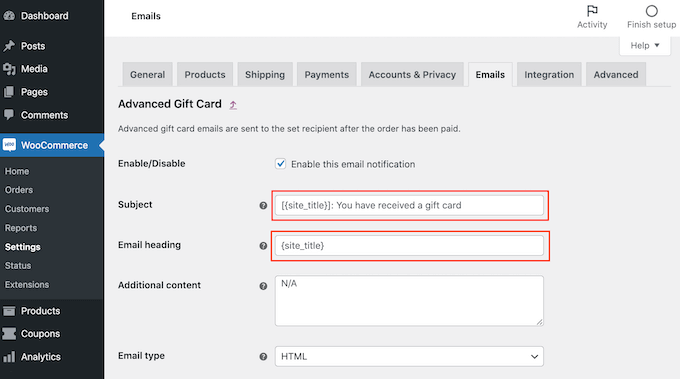Click the Coupons menu label
This screenshot has height=379, width=680.
[40, 333]
